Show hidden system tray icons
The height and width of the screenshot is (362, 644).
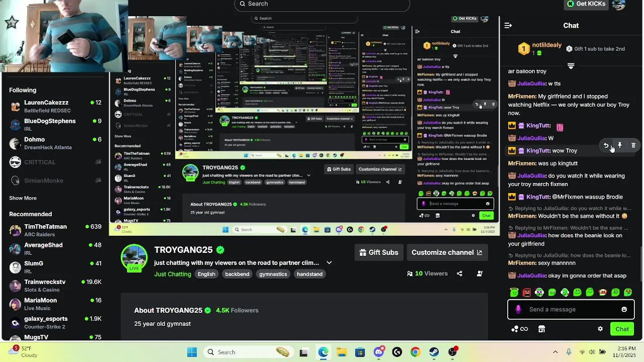click(555, 352)
